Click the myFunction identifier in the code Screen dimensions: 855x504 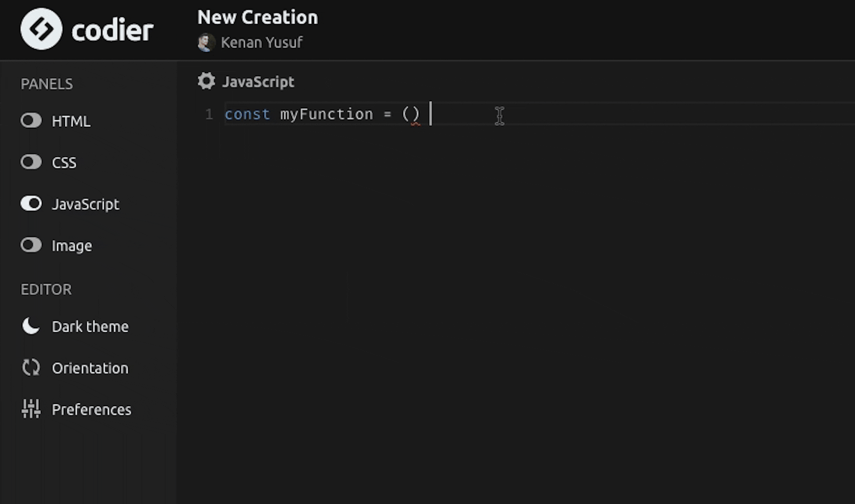point(326,114)
